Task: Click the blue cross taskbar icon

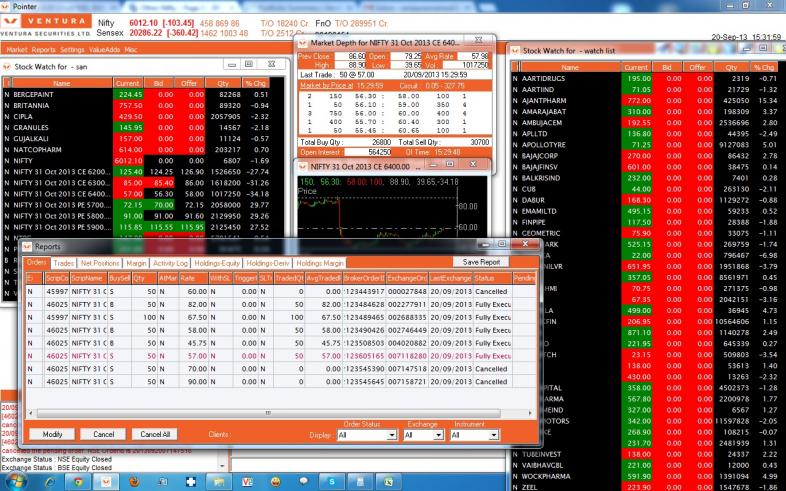Action: tap(191, 482)
